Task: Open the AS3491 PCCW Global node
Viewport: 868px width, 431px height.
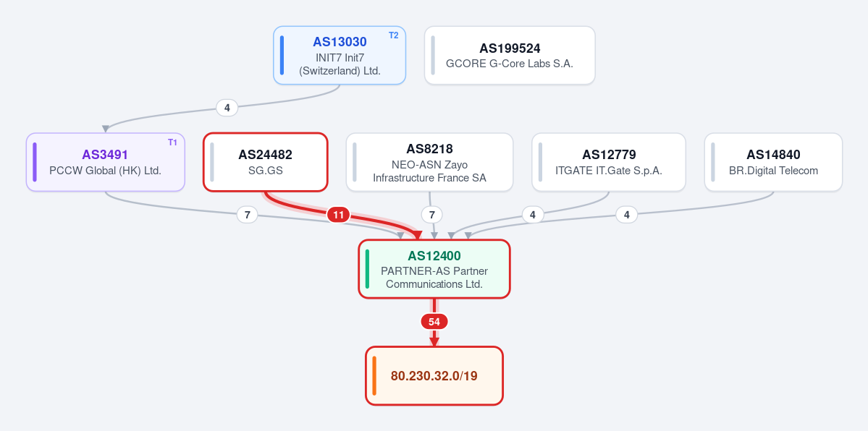Action: point(105,162)
